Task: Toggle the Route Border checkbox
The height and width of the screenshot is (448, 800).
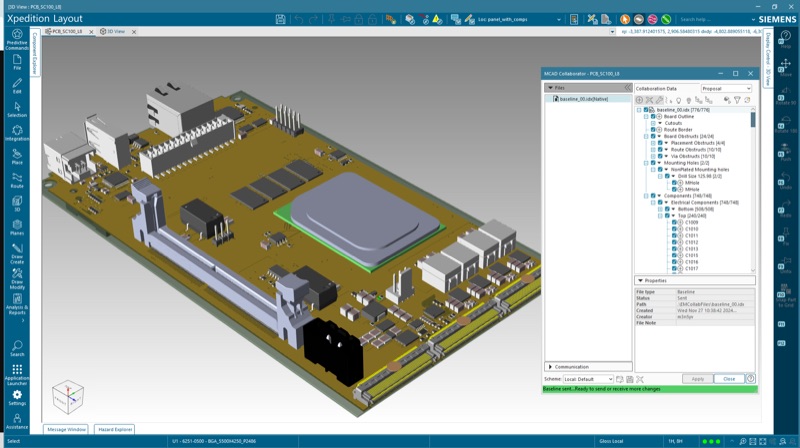Action: coord(653,130)
